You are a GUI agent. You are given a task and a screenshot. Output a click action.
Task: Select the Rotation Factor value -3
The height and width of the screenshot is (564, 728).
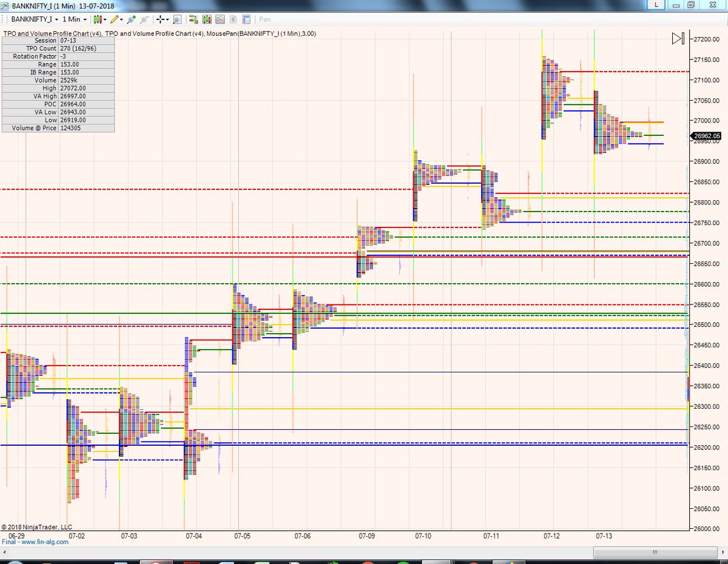coord(86,56)
